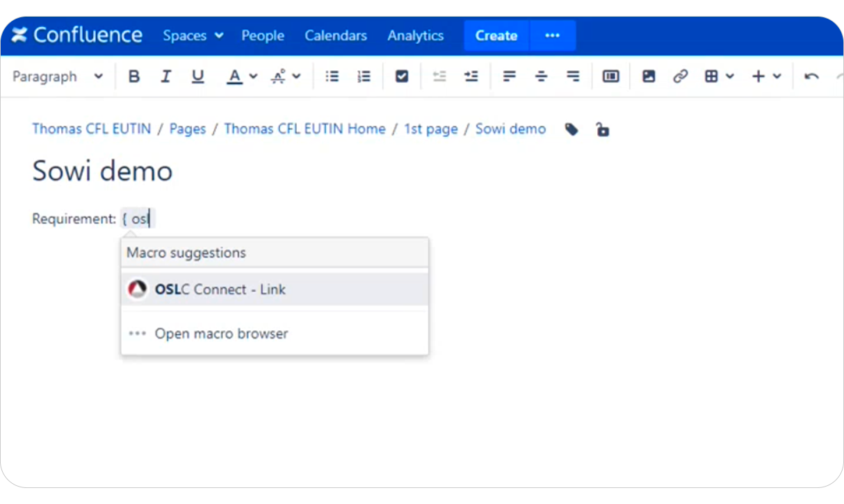Insert a bullet list
The image size is (844, 504).
(x=332, y=76)
